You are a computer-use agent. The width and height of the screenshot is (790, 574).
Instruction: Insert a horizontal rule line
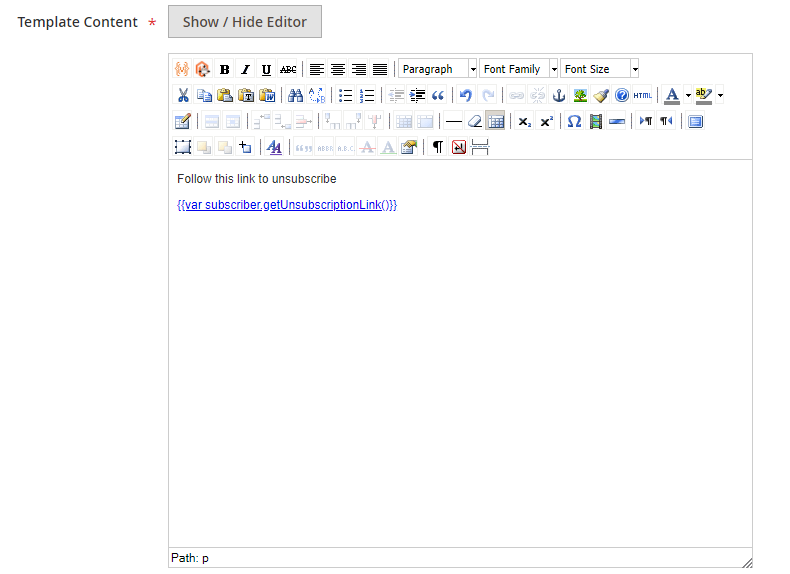(453, 121)
